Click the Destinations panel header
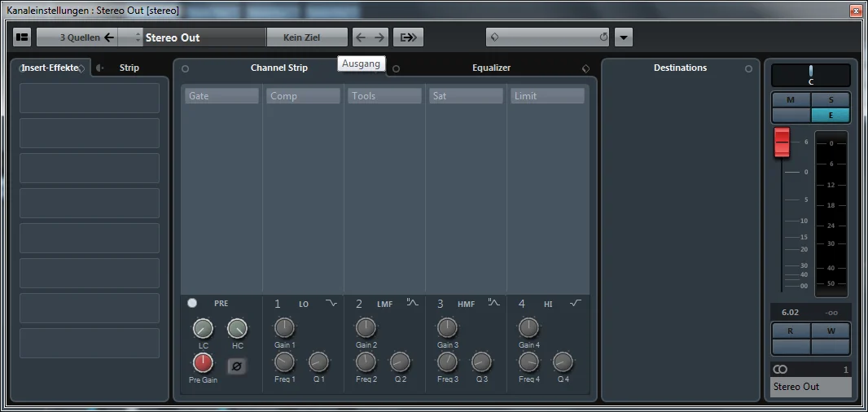This screenshot has height=412, width=868. coord(680,68)
